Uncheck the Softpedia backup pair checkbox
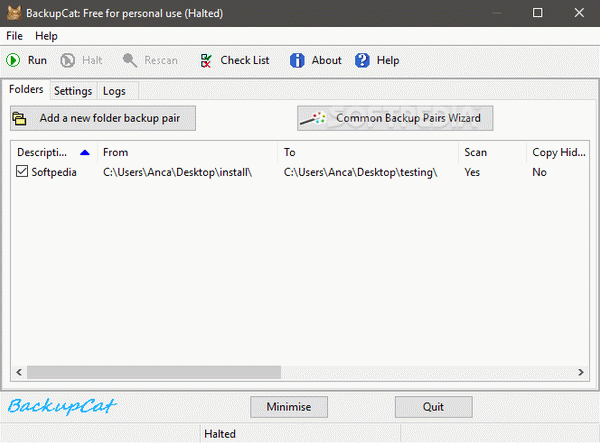Screen dimensions: 600x443 (22, 171)
